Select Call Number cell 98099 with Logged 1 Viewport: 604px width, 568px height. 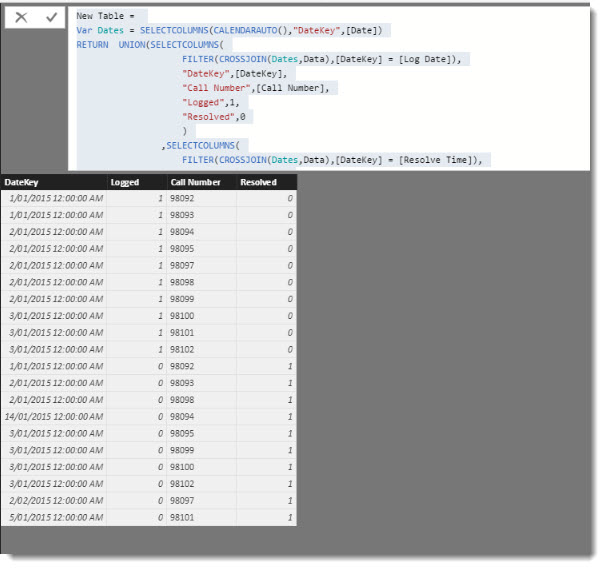pos(201,299)
